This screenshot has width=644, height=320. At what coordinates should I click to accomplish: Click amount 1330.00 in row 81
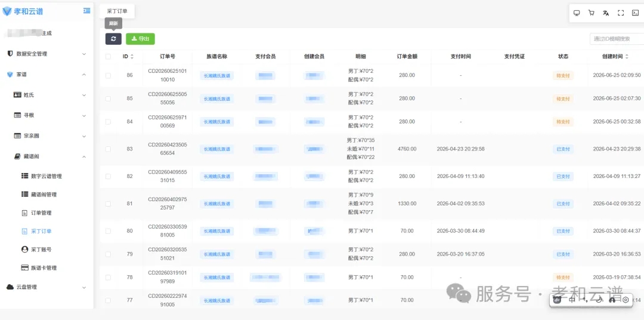(x=407, y=204)
